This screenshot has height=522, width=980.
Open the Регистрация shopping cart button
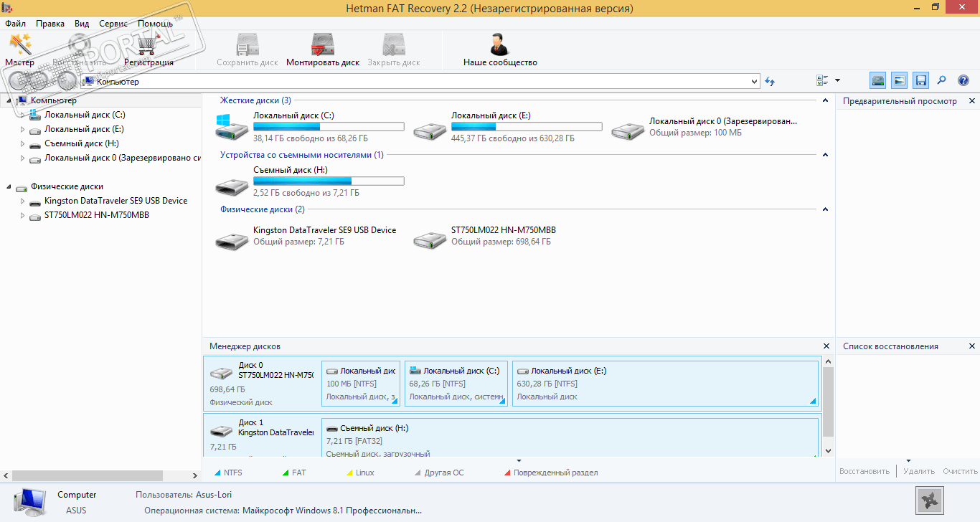[149, 50]
